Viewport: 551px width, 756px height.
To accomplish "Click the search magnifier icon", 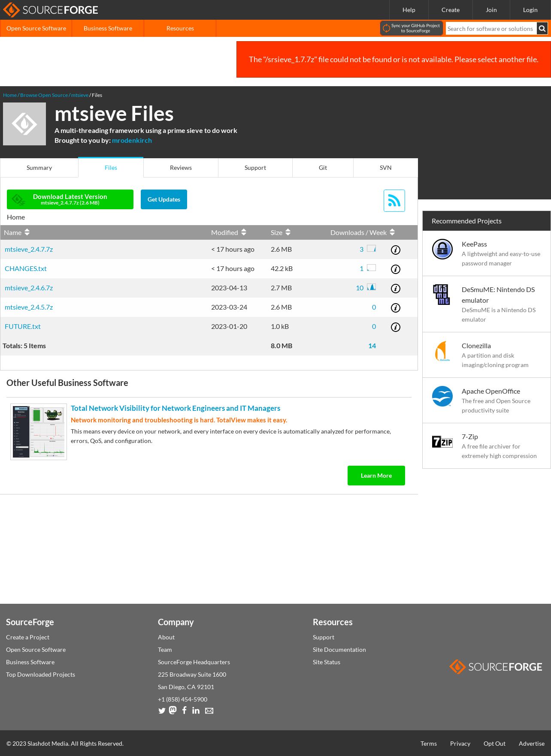I will [x=542, y=28].
